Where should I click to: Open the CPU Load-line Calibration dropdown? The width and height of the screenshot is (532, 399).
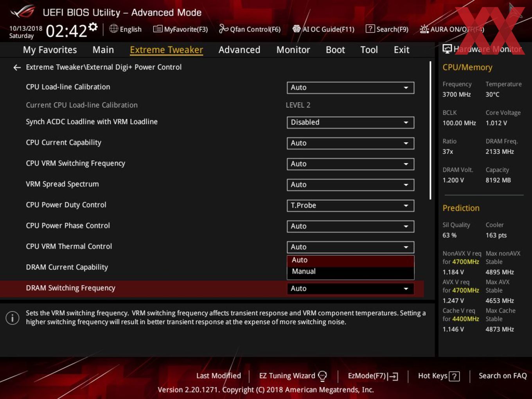click(x=350, y=88)
